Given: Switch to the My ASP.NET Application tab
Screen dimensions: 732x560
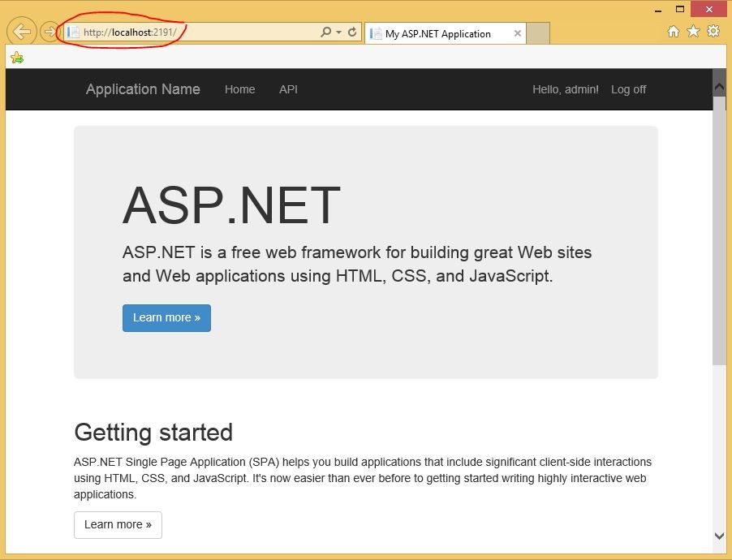Looking at the screenshot, I should [x=442, y=33].
